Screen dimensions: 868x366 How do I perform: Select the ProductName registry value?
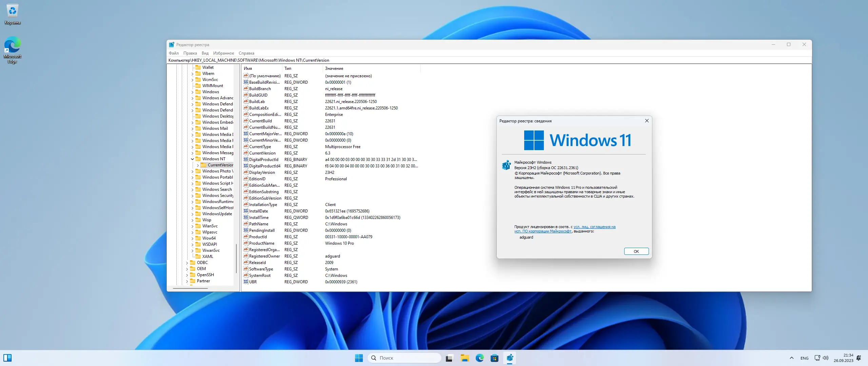click(x=261, y=243)
